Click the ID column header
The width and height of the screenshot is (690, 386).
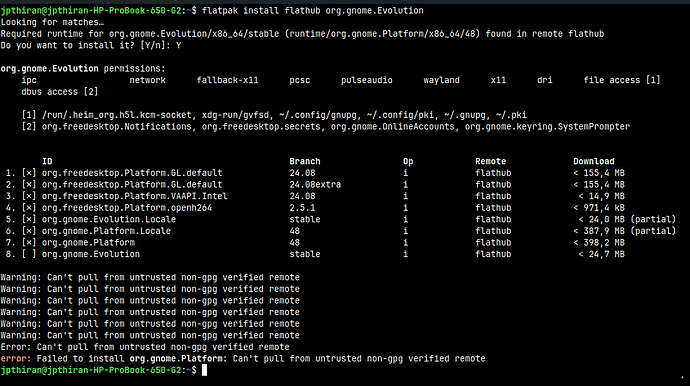[x=47, y=162]
